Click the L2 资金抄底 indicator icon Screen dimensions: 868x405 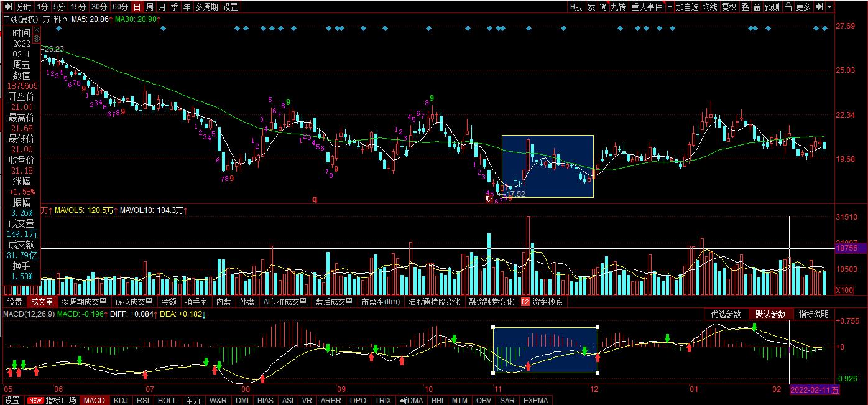coord(525,302)
